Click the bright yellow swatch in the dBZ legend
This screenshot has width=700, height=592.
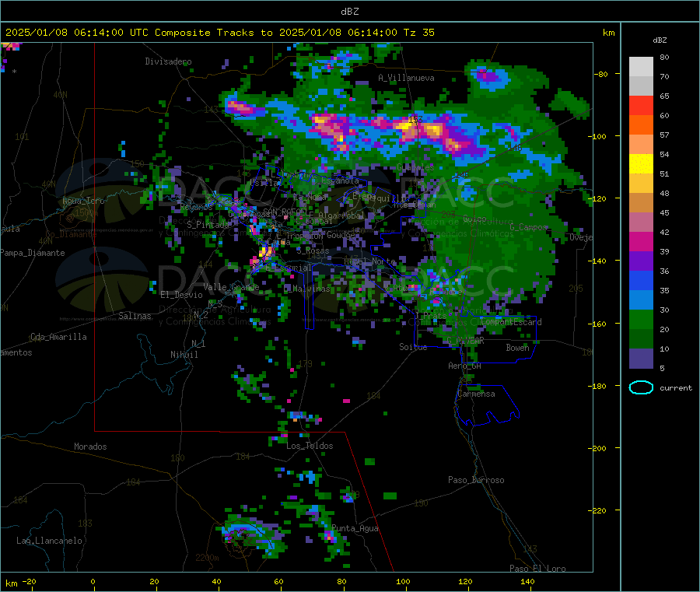click(641, 164)
